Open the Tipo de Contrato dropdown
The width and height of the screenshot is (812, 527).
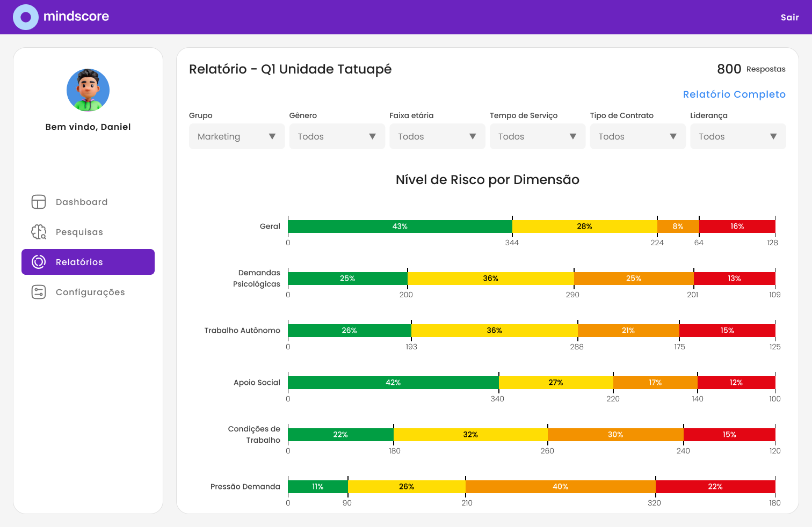pos(637,136)
